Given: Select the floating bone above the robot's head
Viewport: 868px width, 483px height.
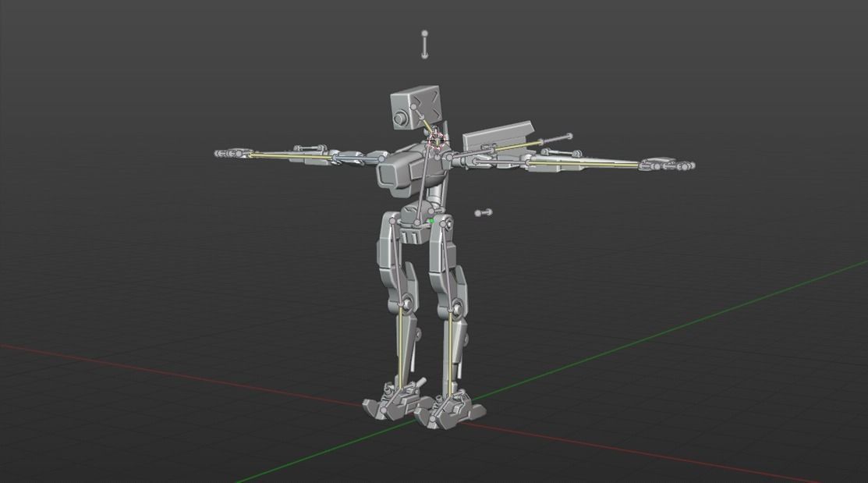Looking at the screenshot, I should 424,44.
